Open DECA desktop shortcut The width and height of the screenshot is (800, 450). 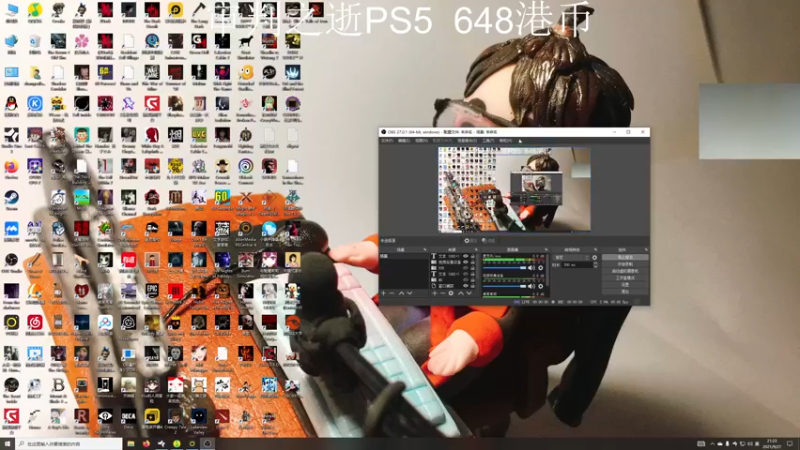tap(128, 419)
